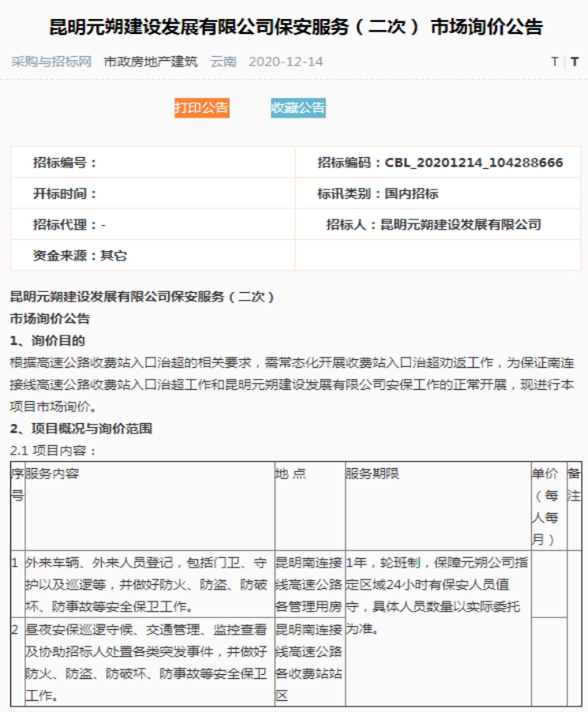Screen dimensions: 588x712
Task: Click the orange 打印公告 button
Action: coord(201,108)
